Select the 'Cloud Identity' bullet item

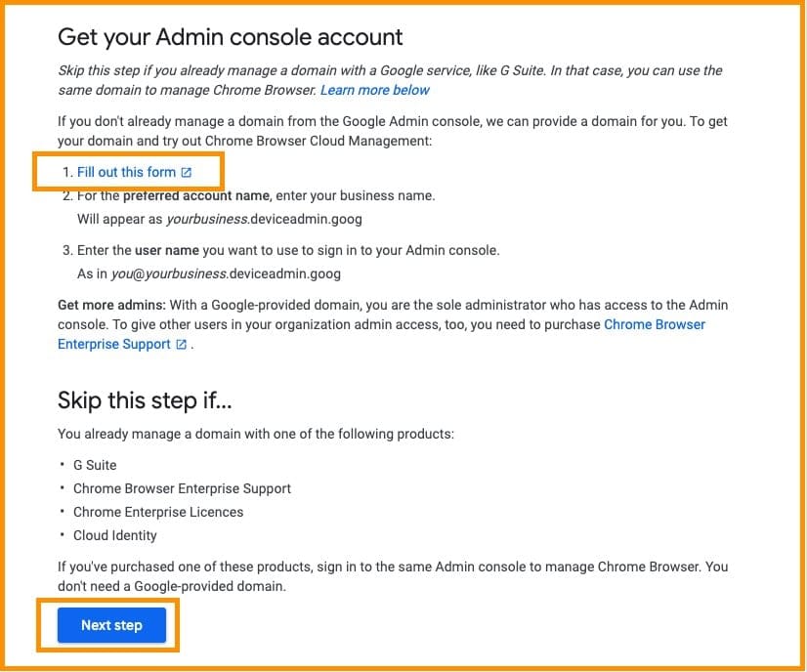pos(115,535)
